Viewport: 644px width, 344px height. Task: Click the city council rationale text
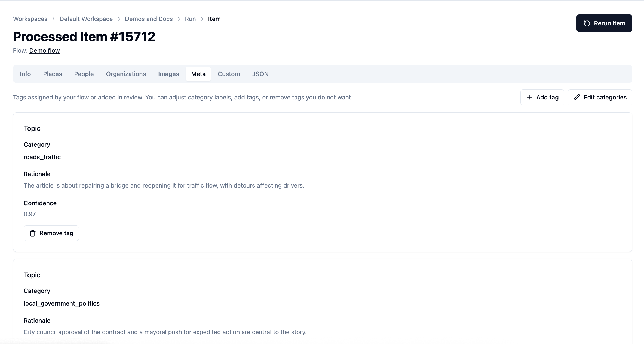tap(165, 332)
